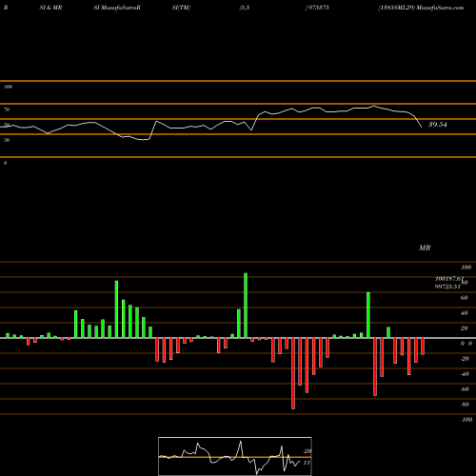Click the value 11 in the mini chart
This screenshot has width=476, height=476.
(x=307, y=463)
